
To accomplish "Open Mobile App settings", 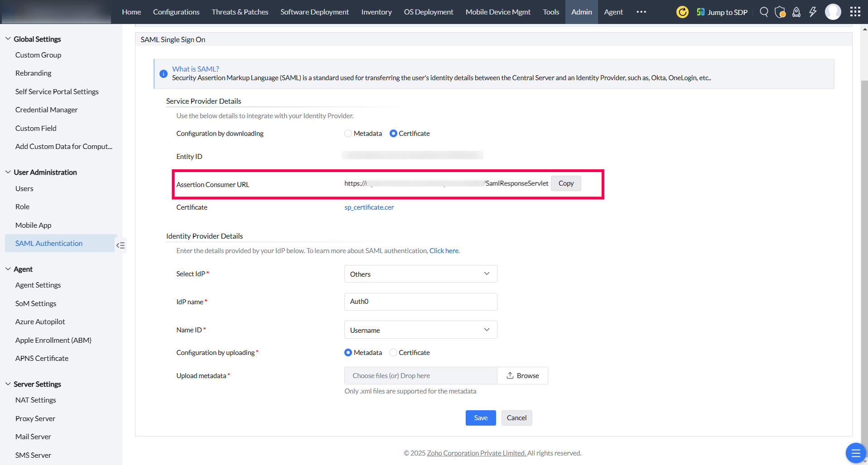I will tap(33, 225).
